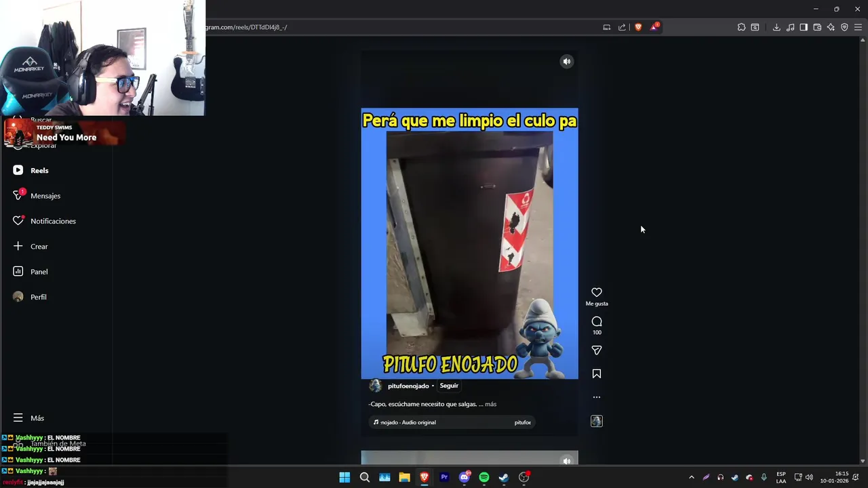Click the media control music note icon

pos(790,27)
